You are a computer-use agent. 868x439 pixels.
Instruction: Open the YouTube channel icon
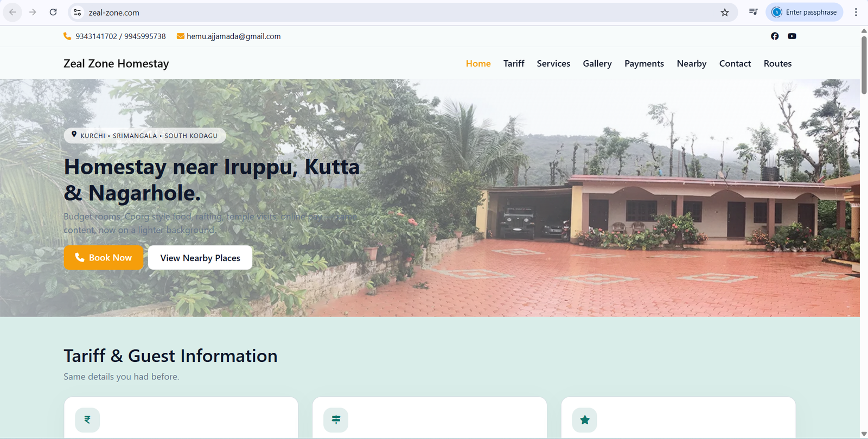tap(792, 36)
